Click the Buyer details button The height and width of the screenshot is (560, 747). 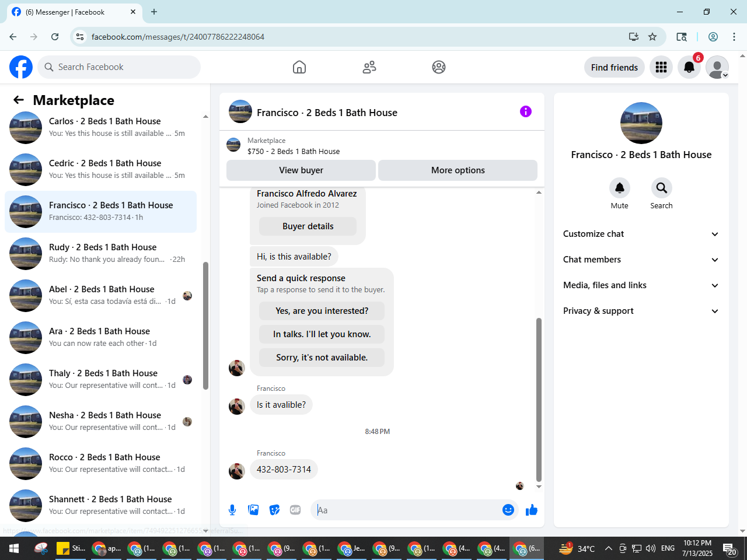click(308, 226)
